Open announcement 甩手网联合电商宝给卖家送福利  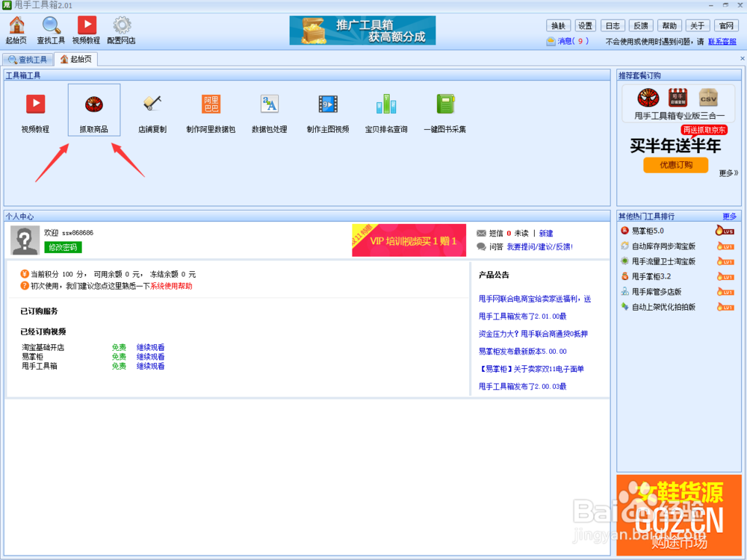(535, 299)
